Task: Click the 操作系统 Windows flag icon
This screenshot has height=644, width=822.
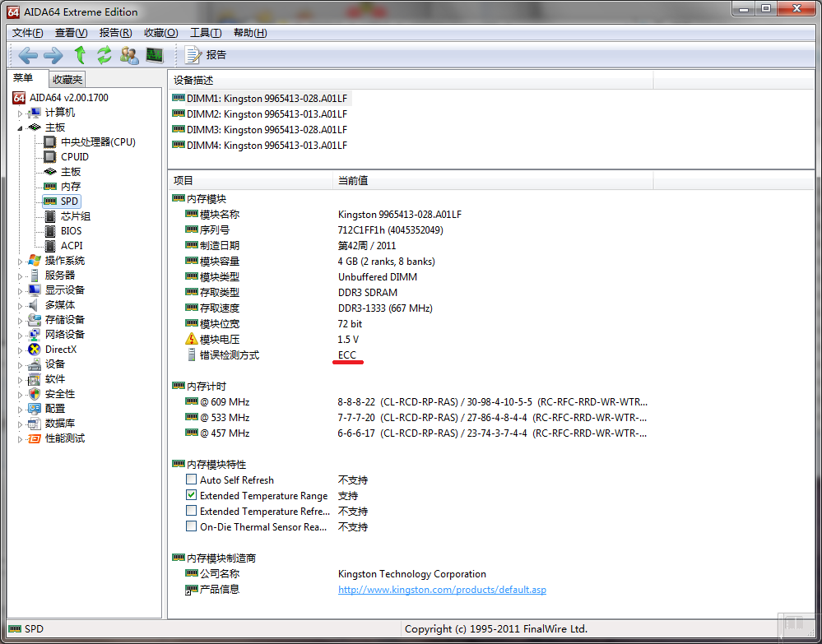Action: pyautogui.click(x=35, y=261)
